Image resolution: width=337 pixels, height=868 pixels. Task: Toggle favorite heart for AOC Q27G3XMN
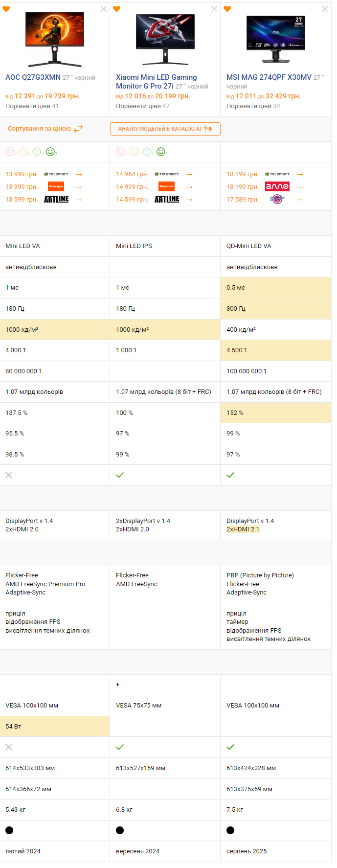[6, 9]
